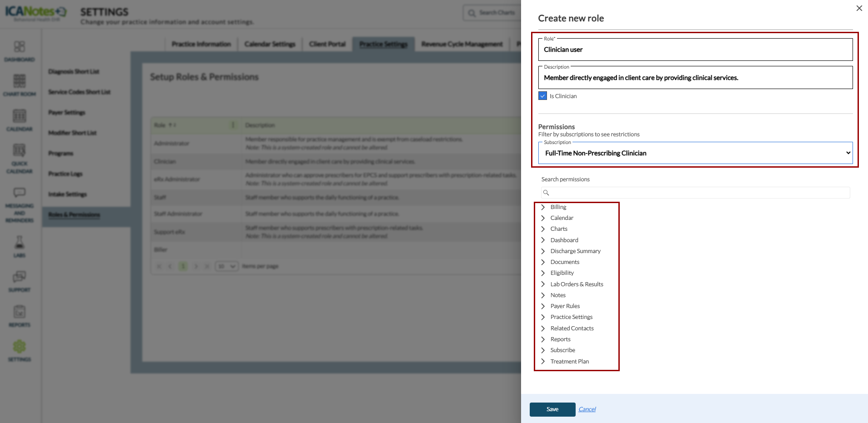Expand Related Contacts permissions

543,328
